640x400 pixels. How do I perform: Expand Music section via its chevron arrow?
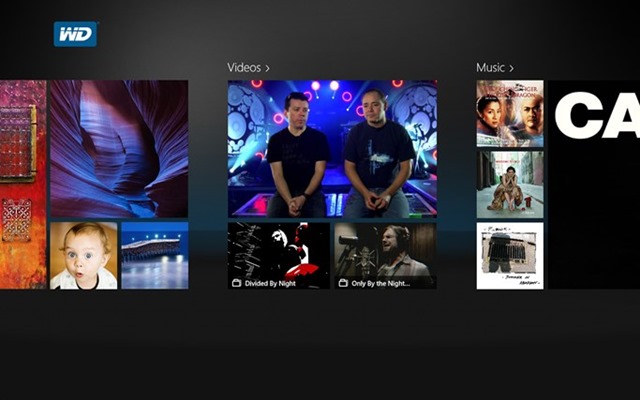[511, 68]
